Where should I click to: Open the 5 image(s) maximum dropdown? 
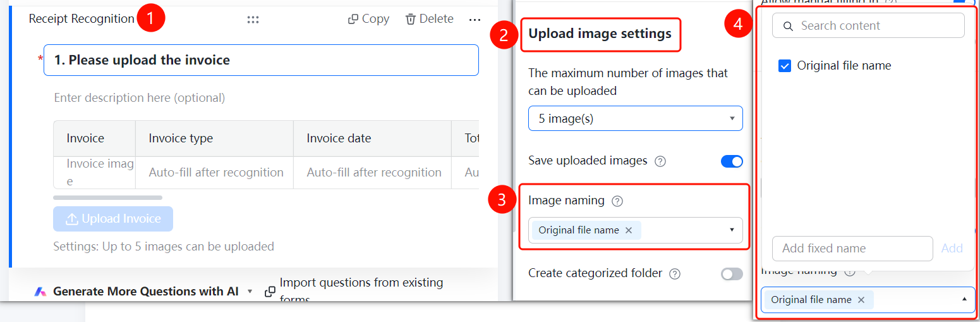pos(636,118)
